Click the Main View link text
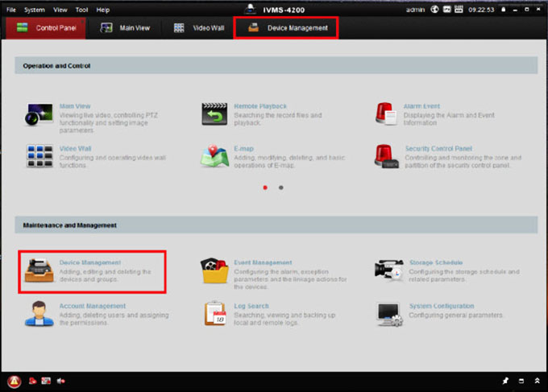This screenshot has height=392, width=548. 75,106
